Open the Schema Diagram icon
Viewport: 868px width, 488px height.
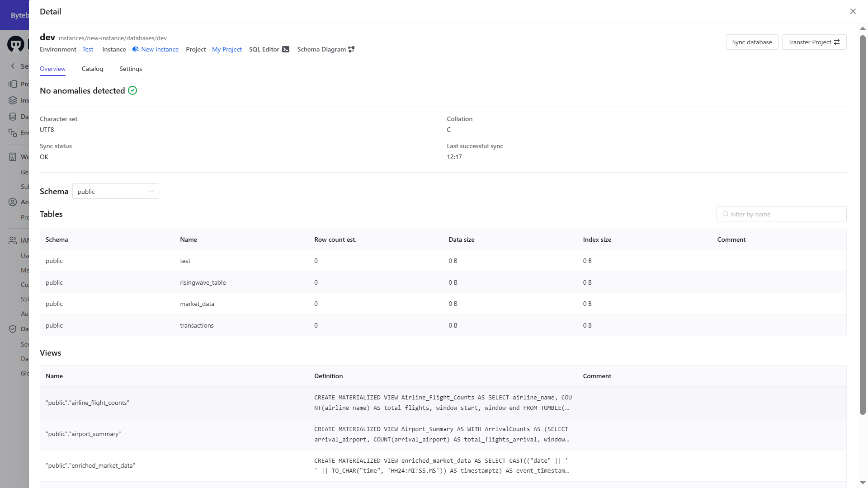(x=351, y=49)
